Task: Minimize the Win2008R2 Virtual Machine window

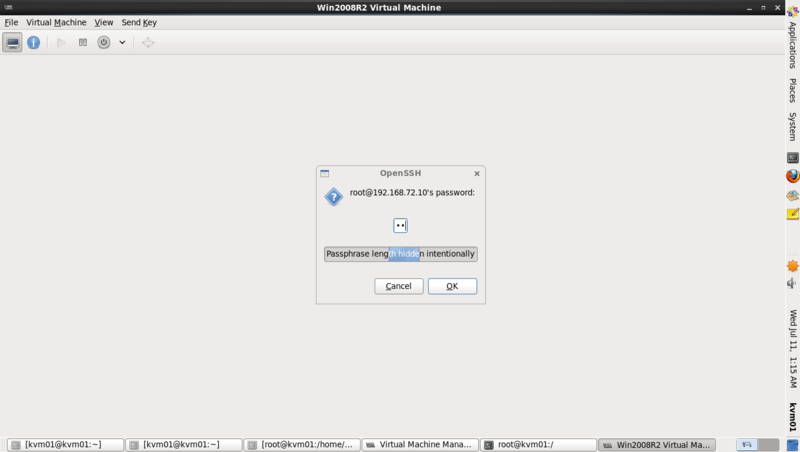Action: 749,8
